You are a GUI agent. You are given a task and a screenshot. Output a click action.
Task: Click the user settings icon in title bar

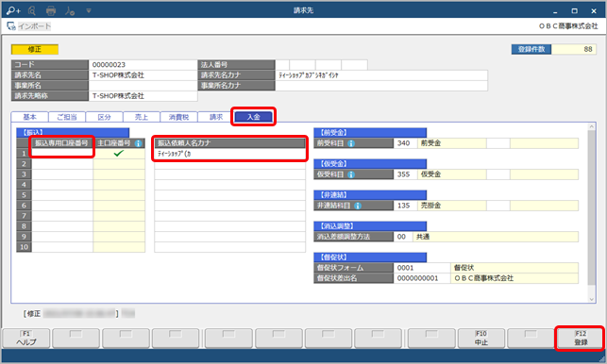pyautogui.click(x=70, y=10)
